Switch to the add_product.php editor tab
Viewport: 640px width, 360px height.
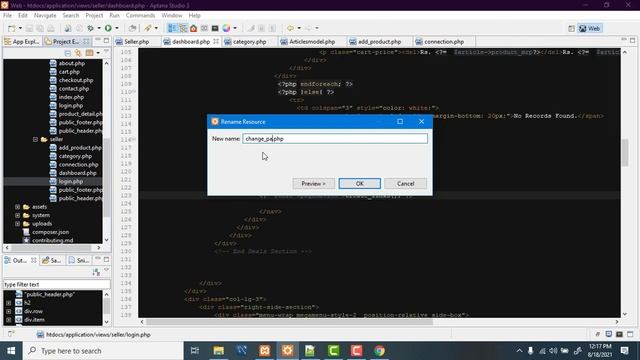coord(380,42)
